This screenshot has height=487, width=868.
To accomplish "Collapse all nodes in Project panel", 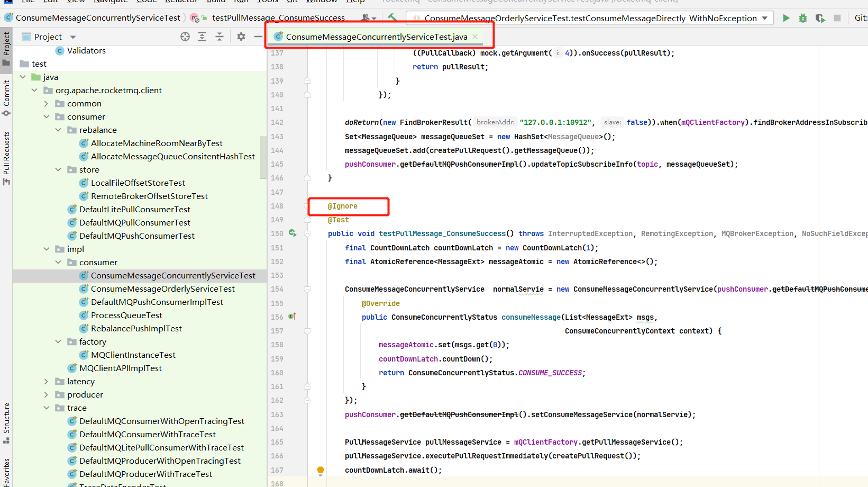I will [220, 37].
